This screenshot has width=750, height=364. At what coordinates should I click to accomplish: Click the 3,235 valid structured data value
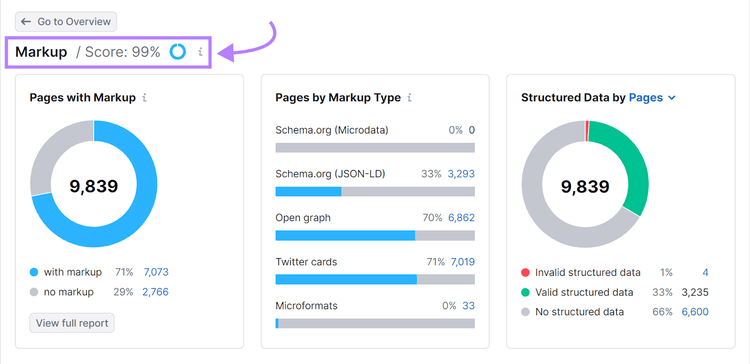pos(695,292)
